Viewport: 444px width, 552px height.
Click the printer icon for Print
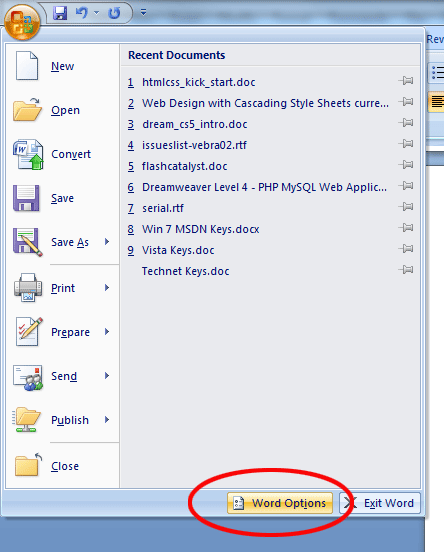(28, 287)
